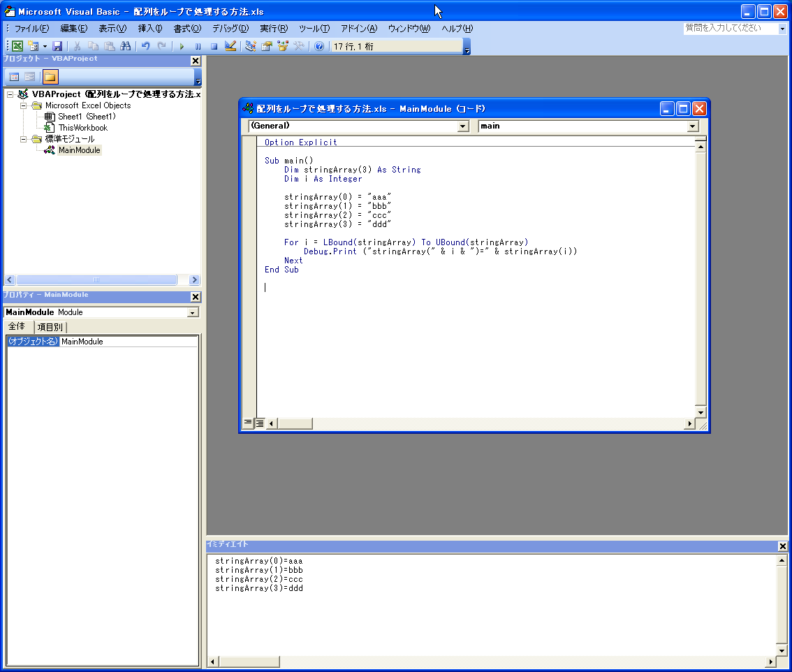Image resolution: width=792 pixels, height=672 pixels.
Task: Click the stringArray(3)=ddd output line
Action: 258,589
